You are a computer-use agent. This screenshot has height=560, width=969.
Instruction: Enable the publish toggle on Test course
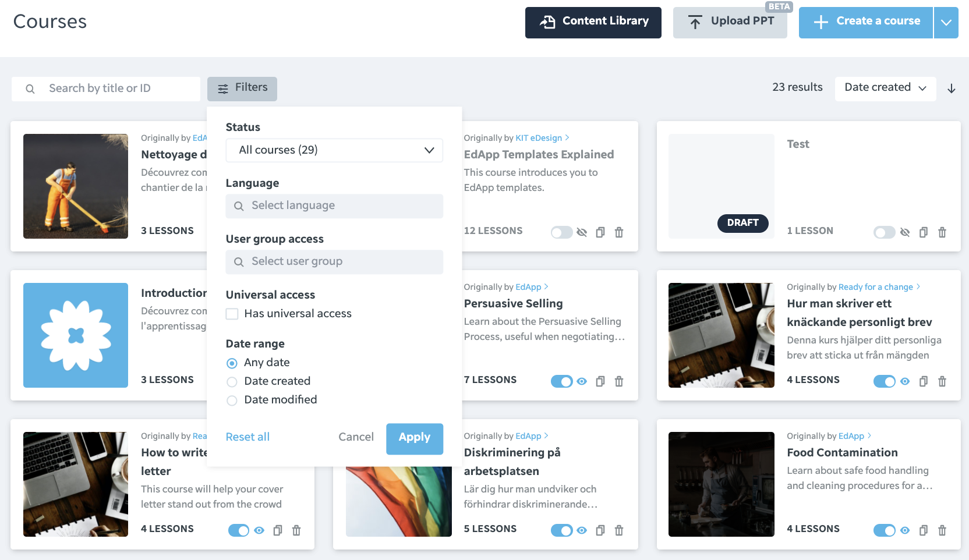(x=884, y=232)
